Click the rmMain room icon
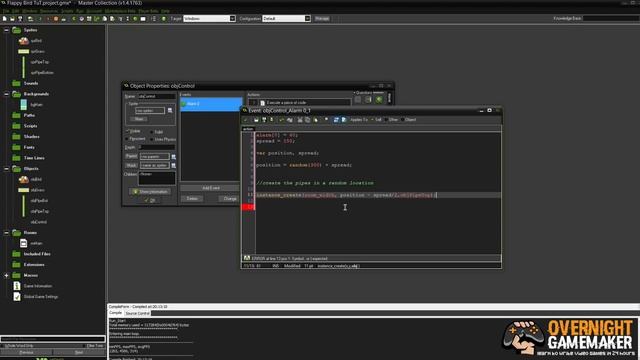This screenshot has height=360, width=640. [24, 243]
